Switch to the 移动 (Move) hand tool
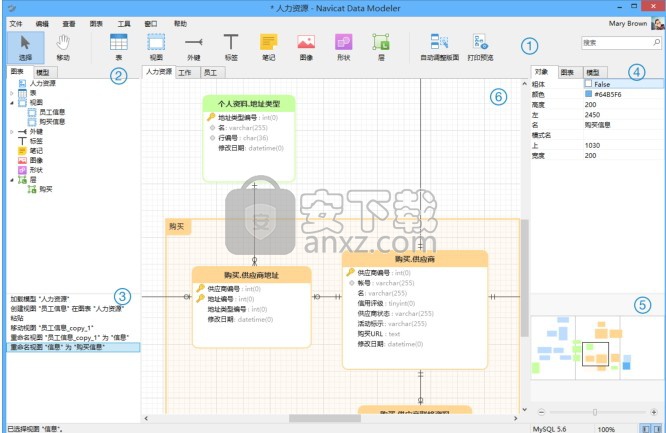The height and width of the screenshot is (433, 666). 63,48
